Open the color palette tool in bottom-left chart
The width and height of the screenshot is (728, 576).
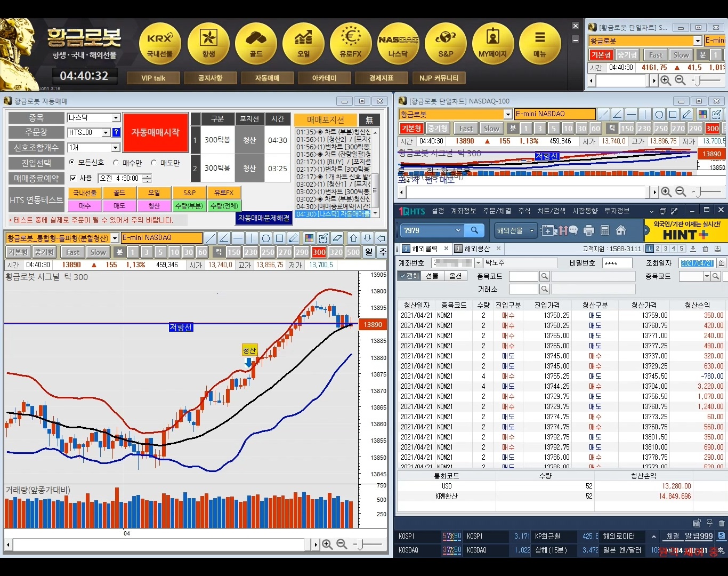[x=309, y=238]
